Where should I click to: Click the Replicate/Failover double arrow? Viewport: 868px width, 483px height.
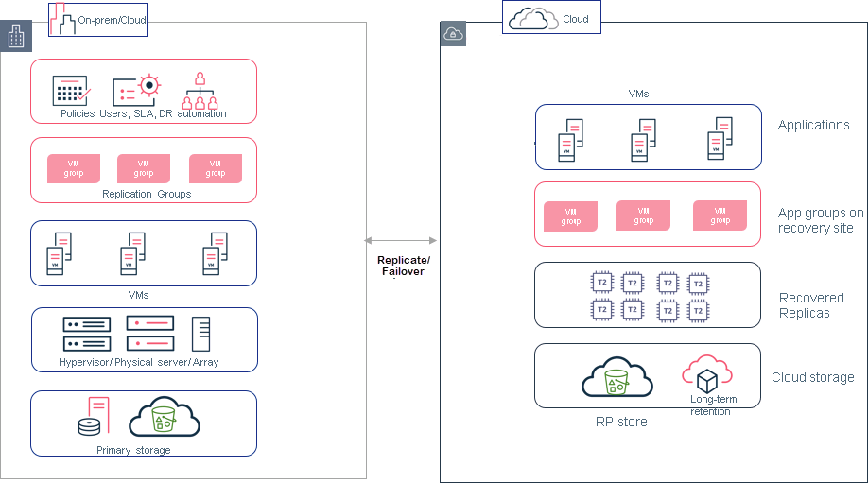(401, 242)
